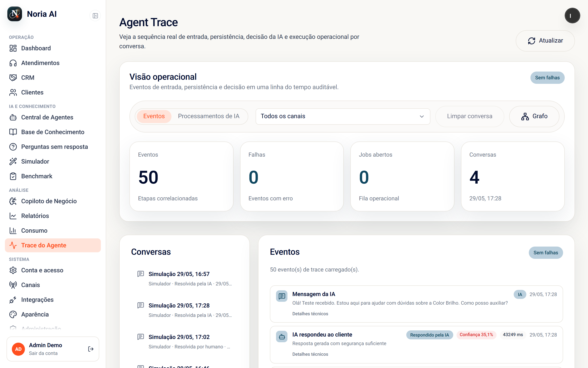
Task: Click chat icon beside Simulação 29/05, 17:02
Action: click(x=140, y=337)
